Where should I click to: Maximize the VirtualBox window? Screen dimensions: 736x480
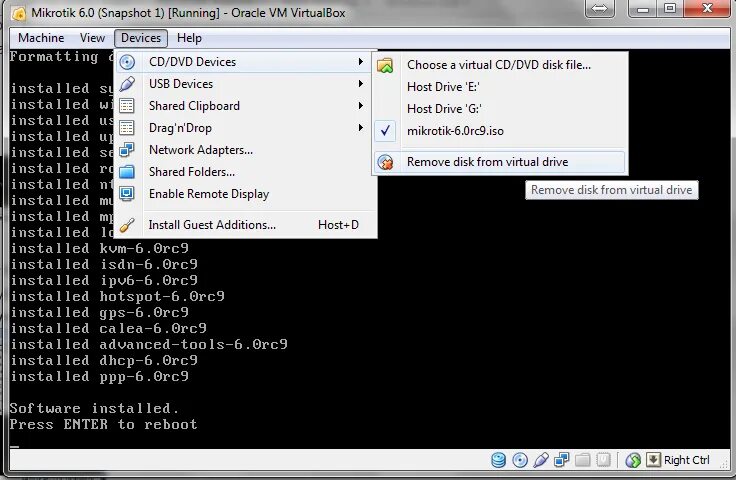click(670, 8)
